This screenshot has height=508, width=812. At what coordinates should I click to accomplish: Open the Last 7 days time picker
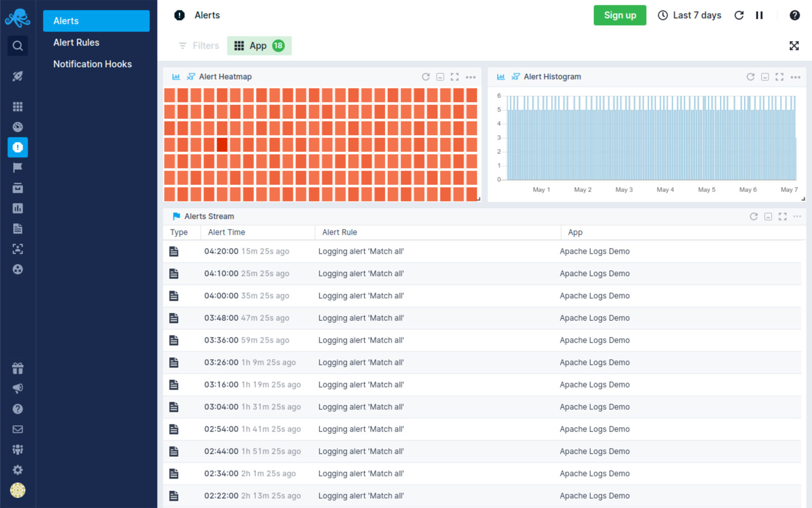(690, 15)
